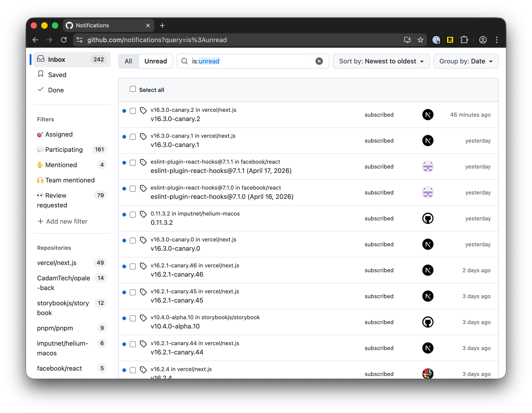
Task: Filter by vercel/next.js repository
Action: coord(72,263)
